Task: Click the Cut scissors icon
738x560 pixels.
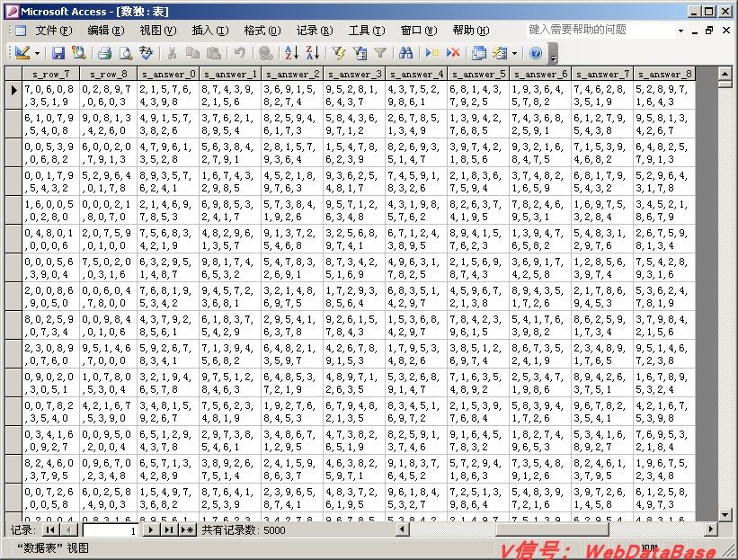Action: 172,53
